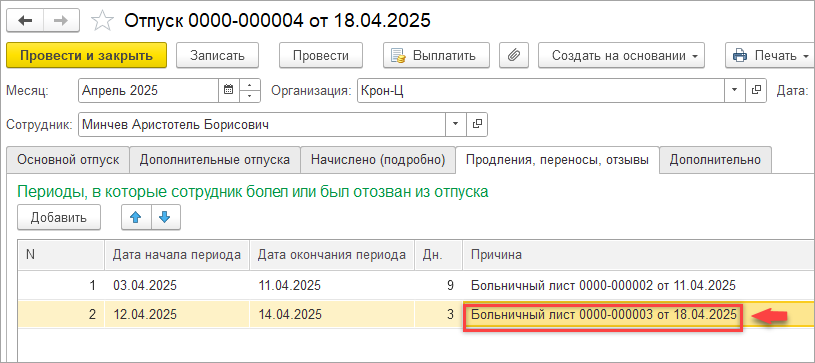Open the Печать dropdown menu
Image resolution: width=815 pixels, height=363 pixels.
[770, 55]
